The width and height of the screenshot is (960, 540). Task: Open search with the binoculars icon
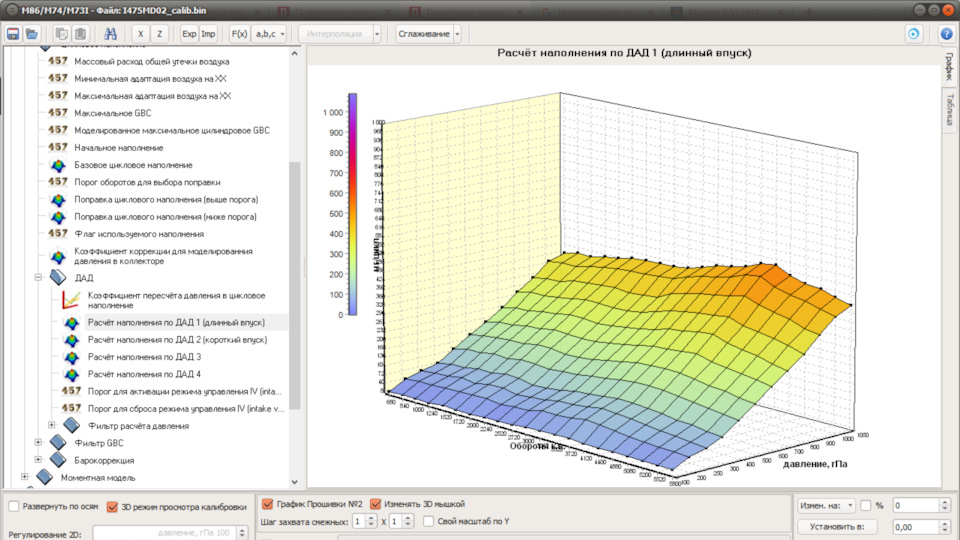[110, 34]
